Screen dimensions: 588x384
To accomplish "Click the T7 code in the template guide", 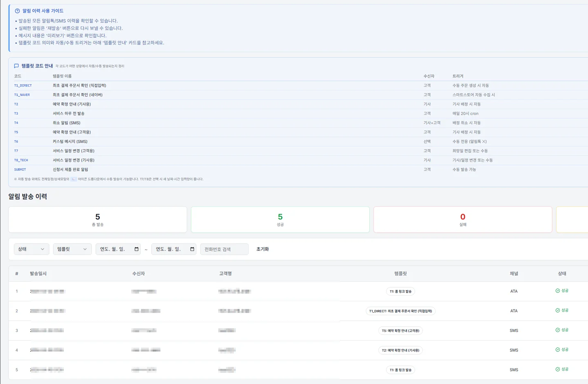I will pos(16,151).
